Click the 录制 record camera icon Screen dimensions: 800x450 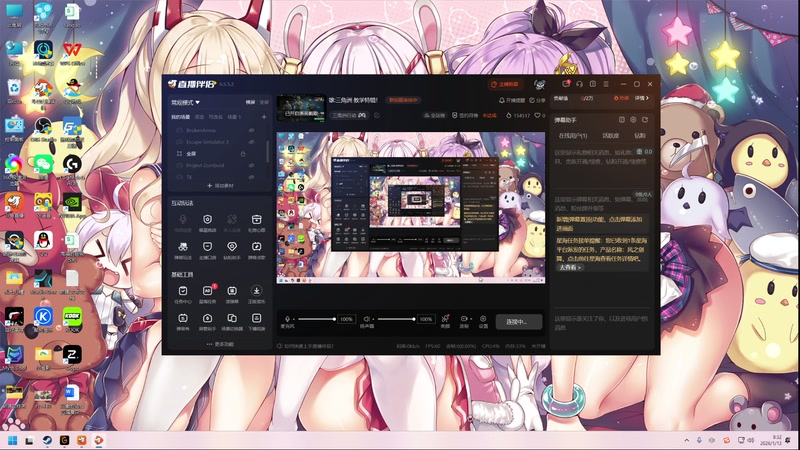point(464,318)
